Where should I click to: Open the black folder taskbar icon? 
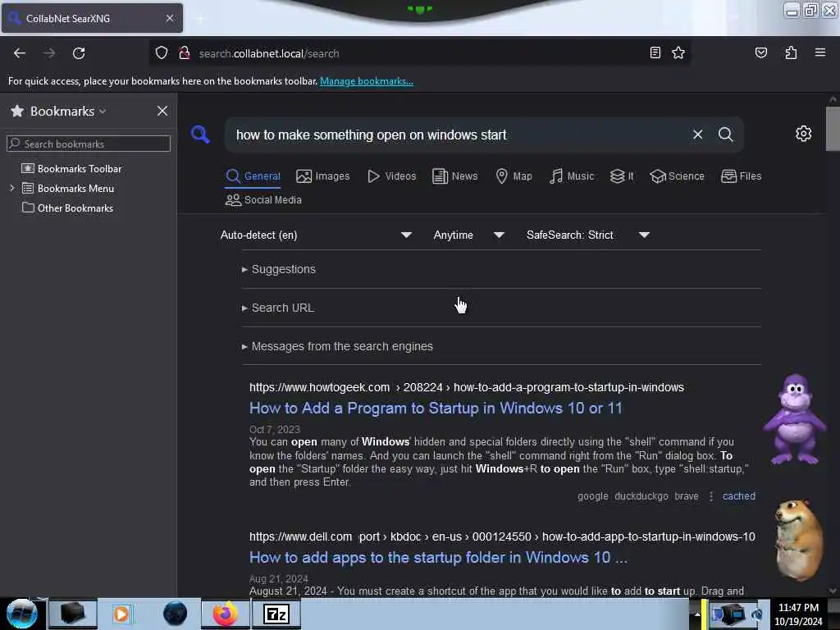[73, 614]
